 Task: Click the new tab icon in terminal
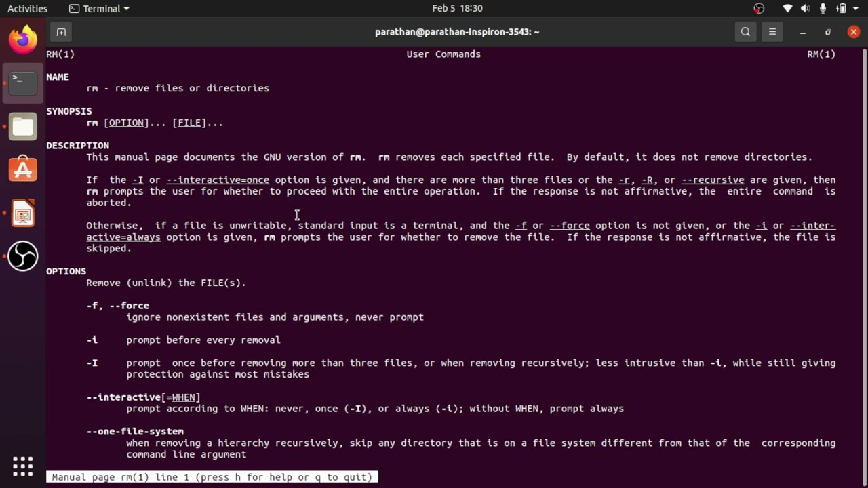click(x=61, y=32)
